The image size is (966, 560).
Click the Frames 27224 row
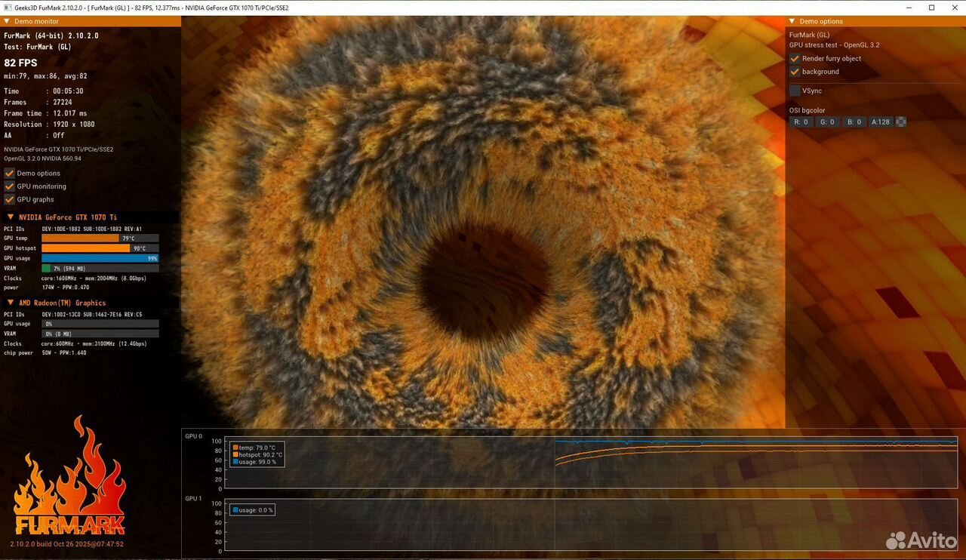(38, 103)
